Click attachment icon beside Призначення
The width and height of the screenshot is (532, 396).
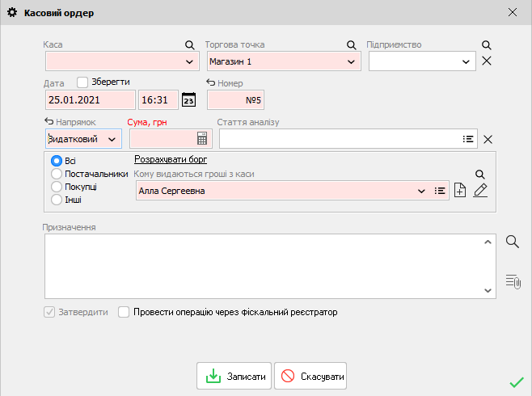[x=512, y=281]
